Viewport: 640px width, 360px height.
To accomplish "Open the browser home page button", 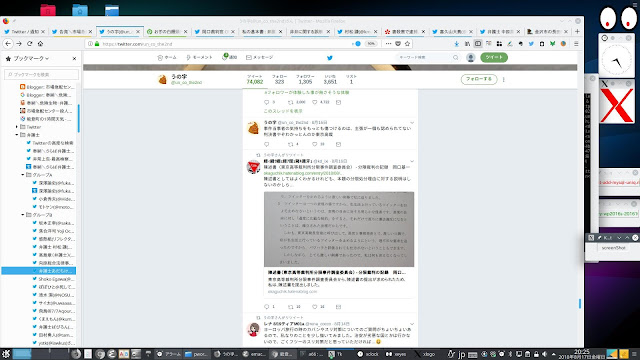I will click(40, 44).
